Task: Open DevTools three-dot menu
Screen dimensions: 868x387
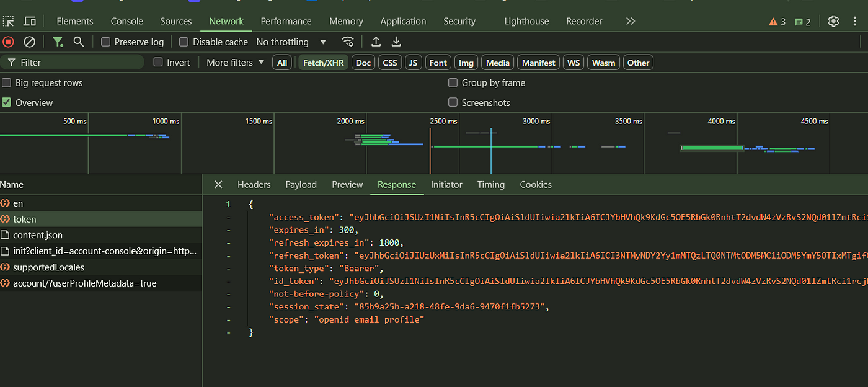Action: coord(854,21)
